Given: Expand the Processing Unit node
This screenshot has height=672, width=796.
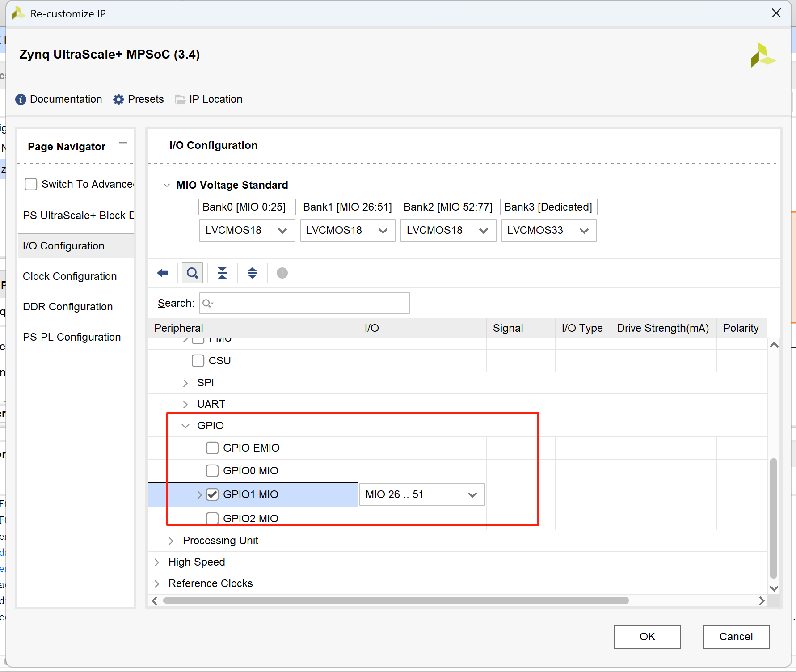Looking at the screenshot, I should (x=171, y=541).
